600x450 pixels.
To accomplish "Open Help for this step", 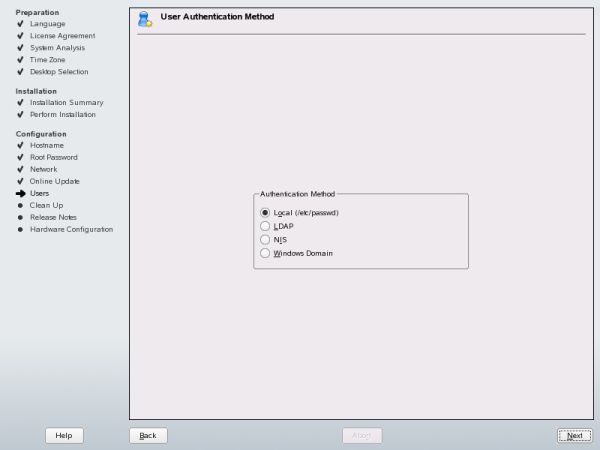I will coord(64,435).
